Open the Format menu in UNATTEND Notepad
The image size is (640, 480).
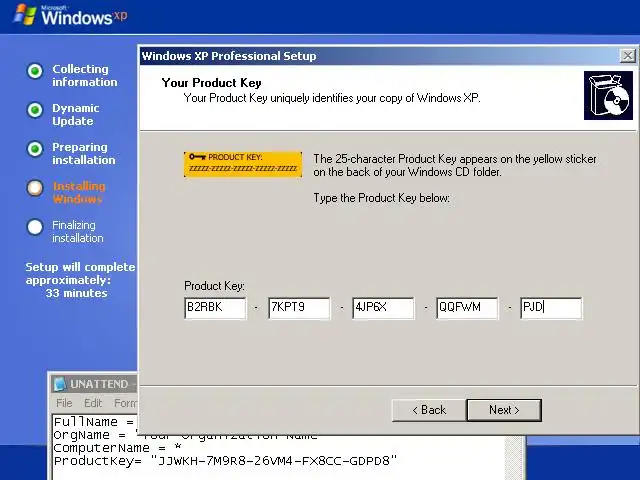coord(126,403)
